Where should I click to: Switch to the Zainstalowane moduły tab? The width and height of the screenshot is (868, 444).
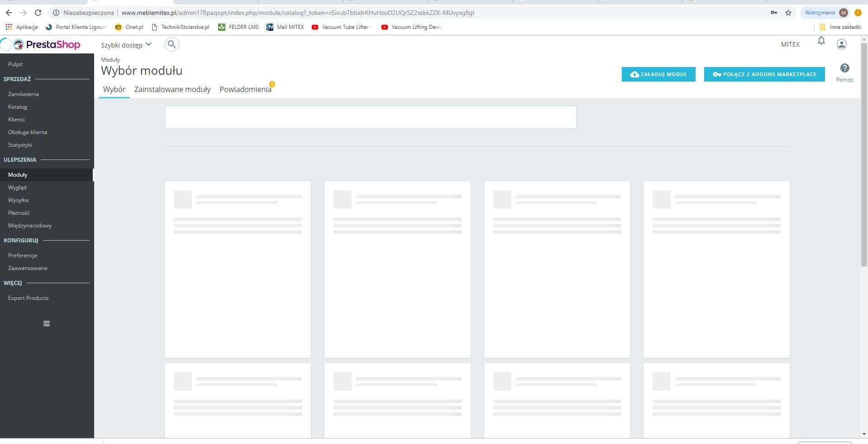(x=172, y=89)
